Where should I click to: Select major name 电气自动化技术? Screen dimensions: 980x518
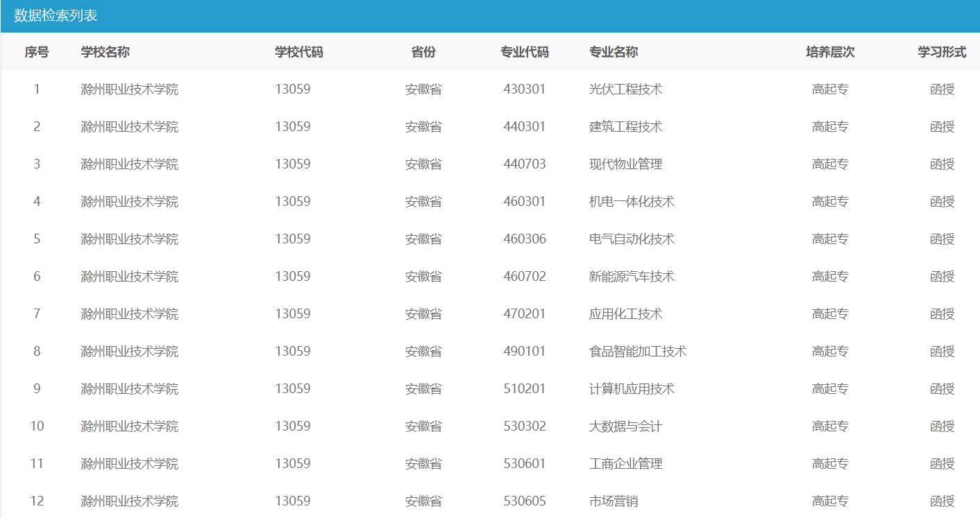632,239
